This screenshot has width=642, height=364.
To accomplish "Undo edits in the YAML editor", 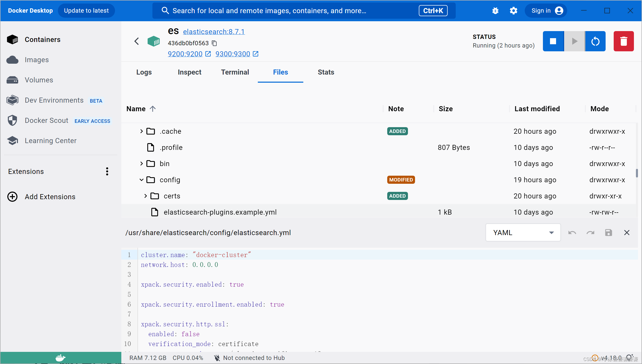I will click(x=572, y=232).
